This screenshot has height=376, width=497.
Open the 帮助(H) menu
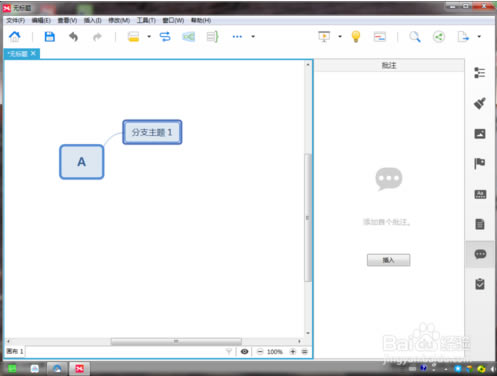click(201, 20)
